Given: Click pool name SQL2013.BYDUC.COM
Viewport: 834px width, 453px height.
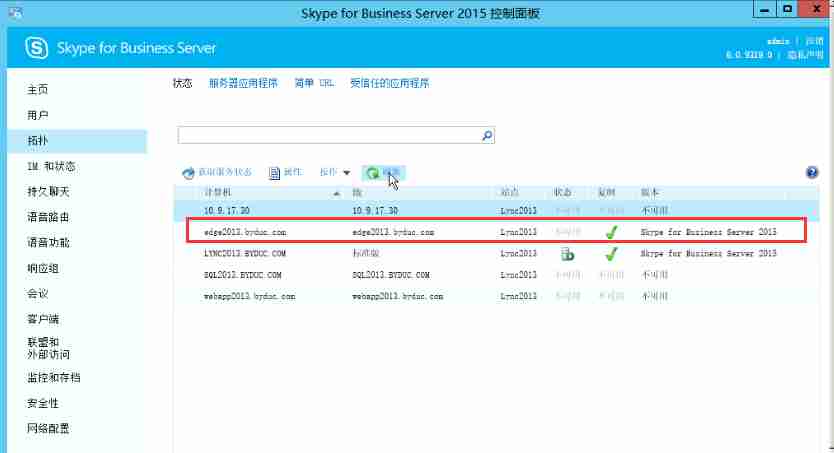Looking at the screenshot, I should click(391, 275).
